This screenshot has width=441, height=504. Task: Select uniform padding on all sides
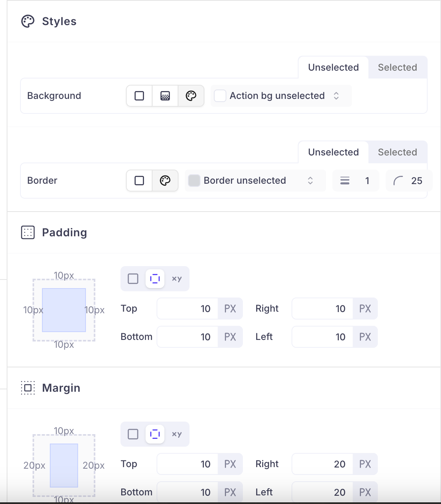pyautogui.click(x=133, y=279)
